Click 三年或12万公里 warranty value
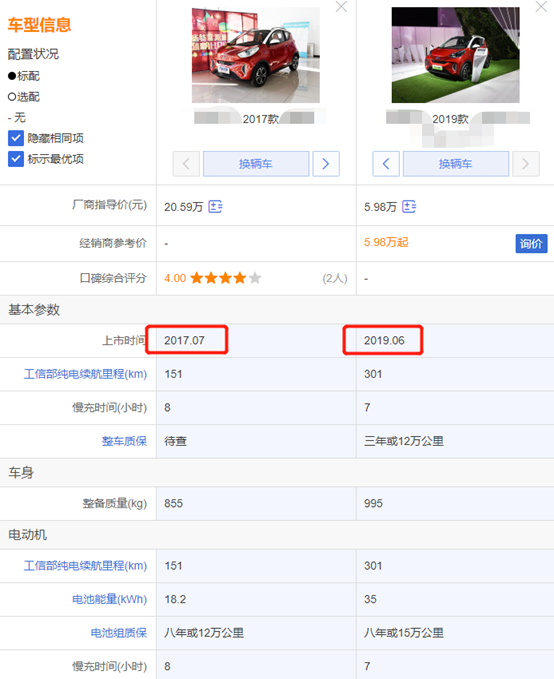 (404, 441)
